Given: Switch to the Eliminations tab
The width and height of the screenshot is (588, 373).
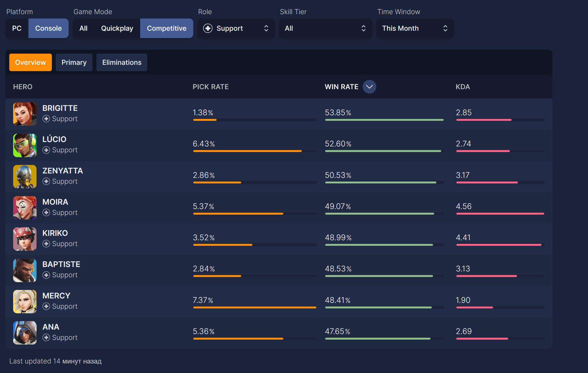Looking at the screenshot, I should point(122,62).
